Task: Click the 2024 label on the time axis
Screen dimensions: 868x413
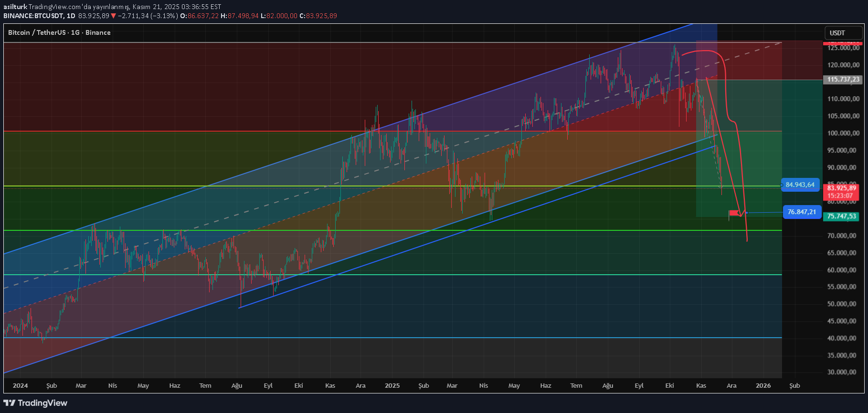Action: pos(20,385)
